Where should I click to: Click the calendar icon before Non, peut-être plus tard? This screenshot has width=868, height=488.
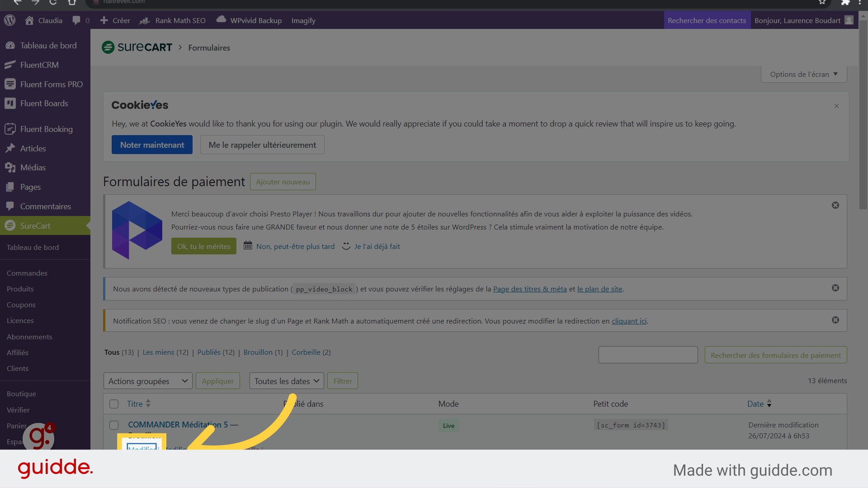click(x=248, y=245)
